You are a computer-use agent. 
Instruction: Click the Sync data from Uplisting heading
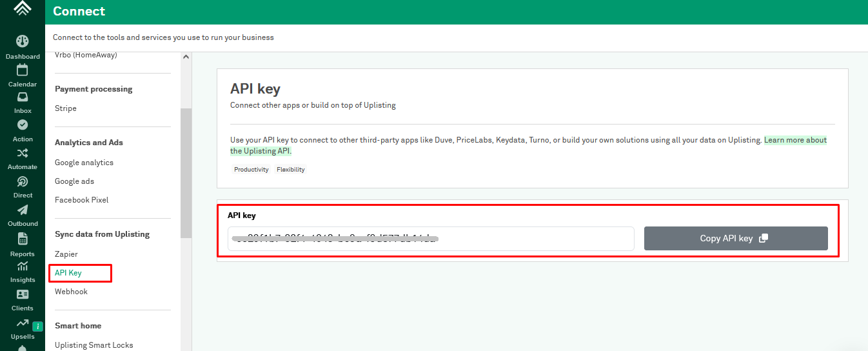click(x=102, y=234)
